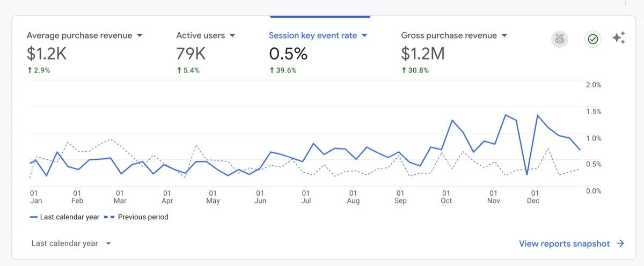644x266 pixels.
Task: Expand the Session key event rate dropdown
Action: click(x=364, y=35)
